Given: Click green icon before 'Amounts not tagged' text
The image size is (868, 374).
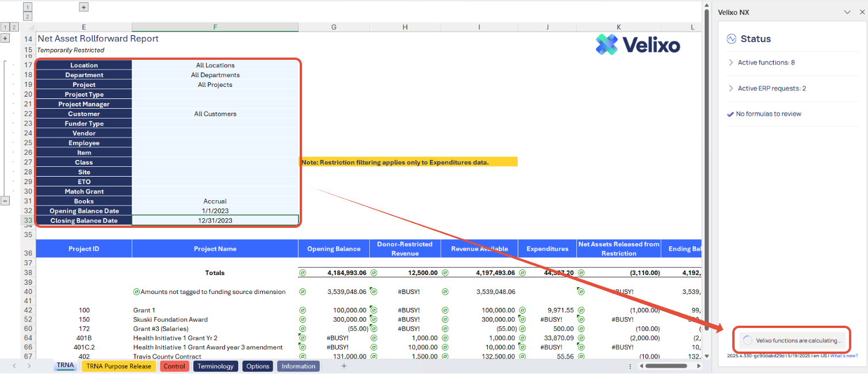Looking at the screenshot, I should click(136, 292).
